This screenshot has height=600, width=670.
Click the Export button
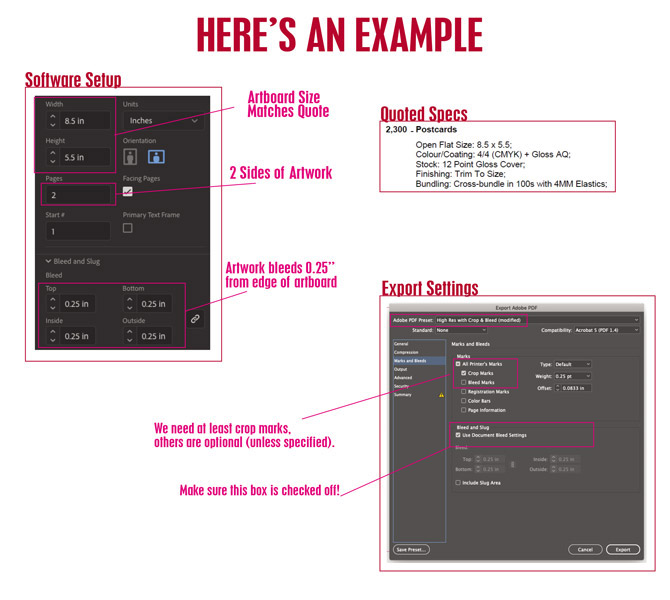tap(622, 549)
